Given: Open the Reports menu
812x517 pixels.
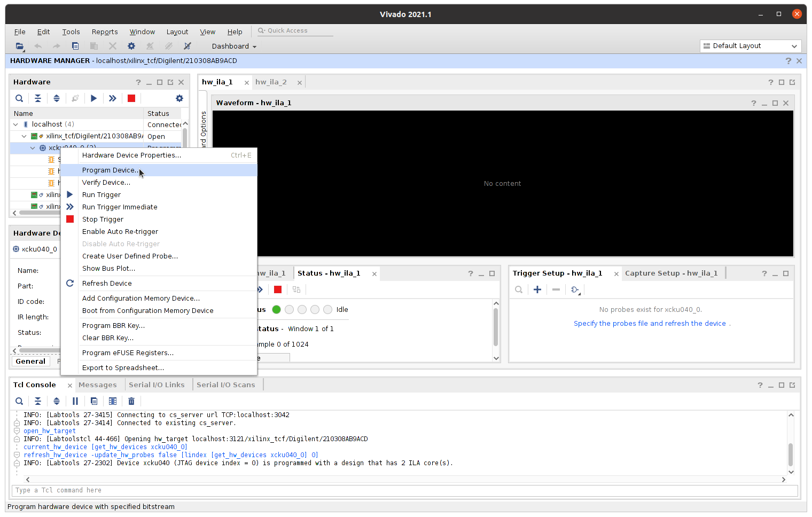Looking at the screenshot, I should (x=105, y=32).
